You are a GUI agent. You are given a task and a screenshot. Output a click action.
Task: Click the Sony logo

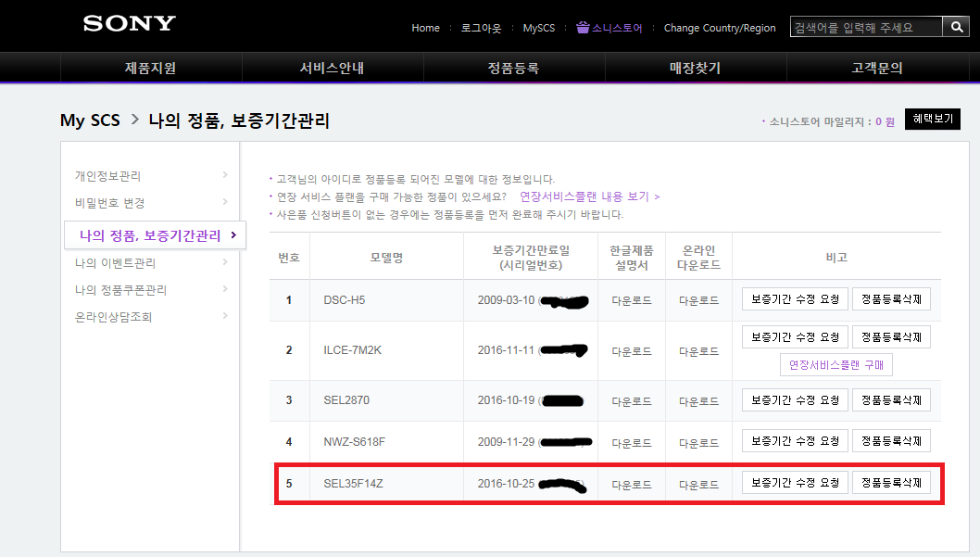[129, 24]
